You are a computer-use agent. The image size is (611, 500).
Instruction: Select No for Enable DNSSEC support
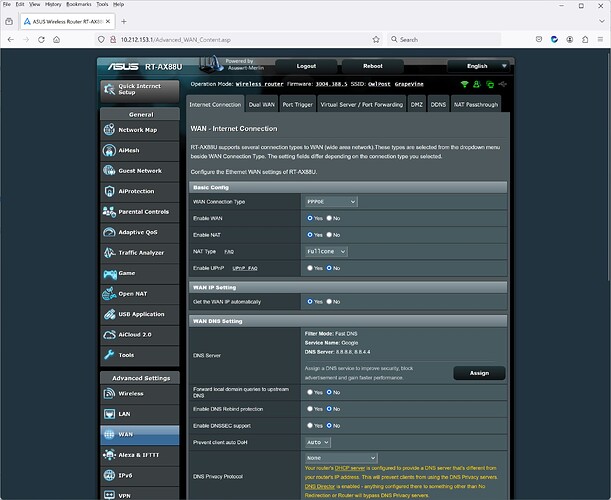tap(329, 426)
